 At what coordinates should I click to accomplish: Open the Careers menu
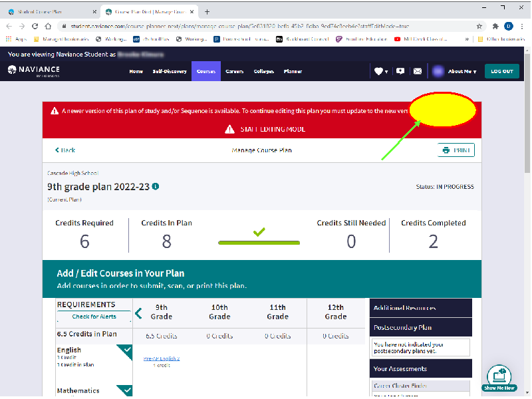coord(235,71)
